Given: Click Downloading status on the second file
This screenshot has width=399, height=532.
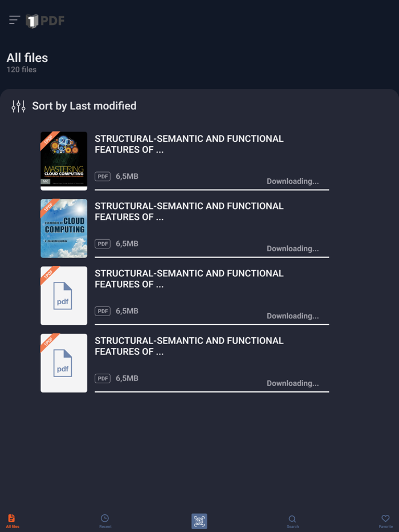Looking at the screenshot, I should pyautogui.click(x=292, y=248).
